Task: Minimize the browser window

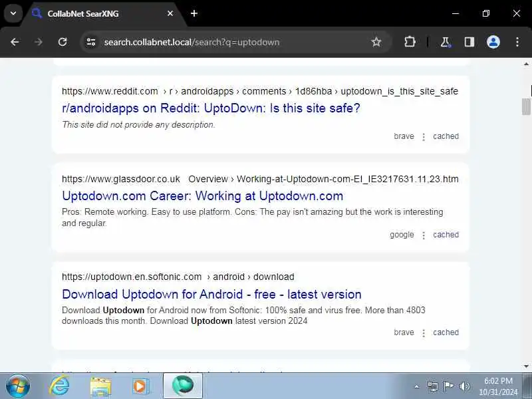Action: 456,13
